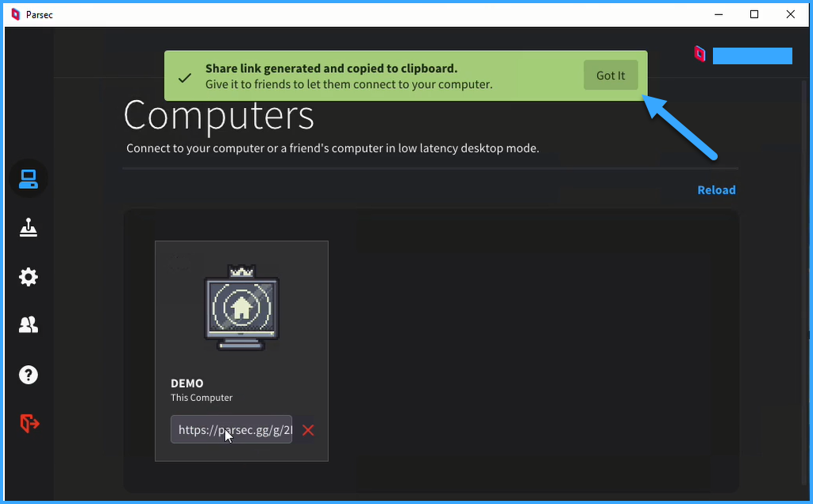
Task: Open the Friends sidebar icon
Action: 28,325
